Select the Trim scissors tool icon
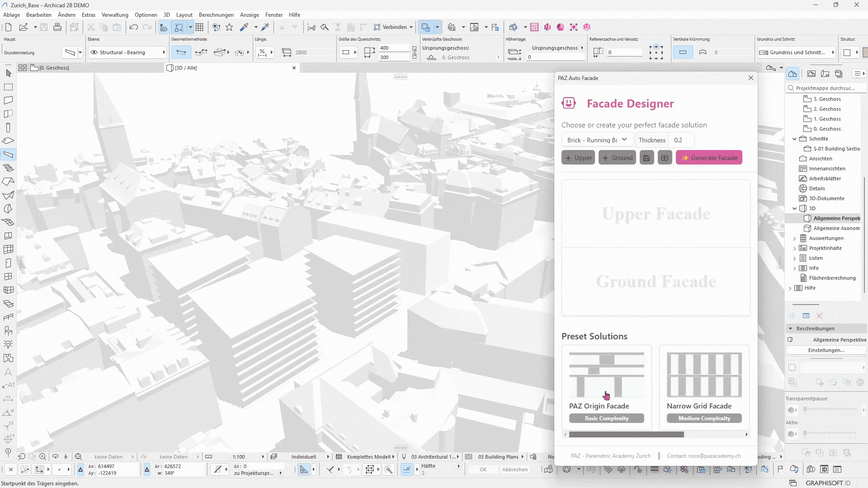The height and width of the screenshot is (488, 868). pos(311,27)
